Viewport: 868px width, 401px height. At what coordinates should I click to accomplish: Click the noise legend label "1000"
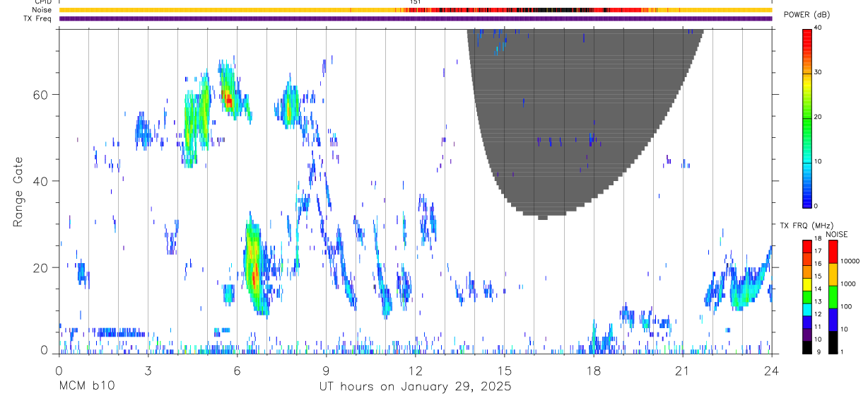(x=848, y=284)
